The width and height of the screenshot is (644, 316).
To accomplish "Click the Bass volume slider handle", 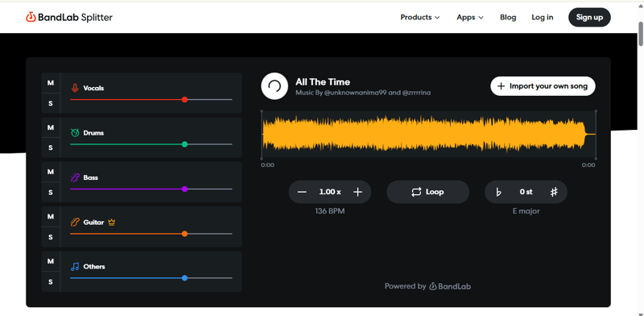I will [x=184, y=189].
